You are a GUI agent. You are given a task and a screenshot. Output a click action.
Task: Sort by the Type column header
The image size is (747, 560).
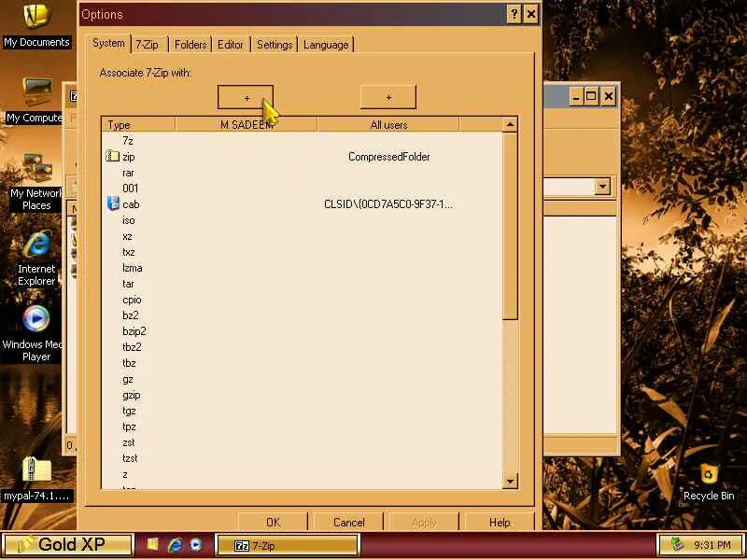[x=138, y=125]
